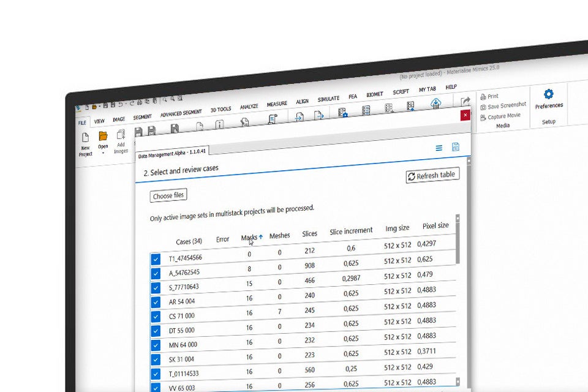The width and height of the screenshot is (588, 392).
Task: Click the Print icon
Action: coord(483,97)
